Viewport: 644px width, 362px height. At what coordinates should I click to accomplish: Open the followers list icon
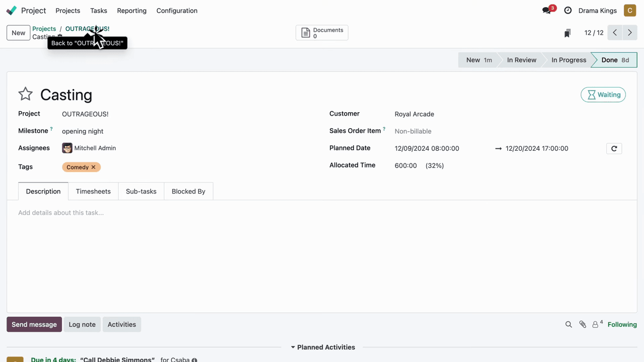(x=597, y=325)
